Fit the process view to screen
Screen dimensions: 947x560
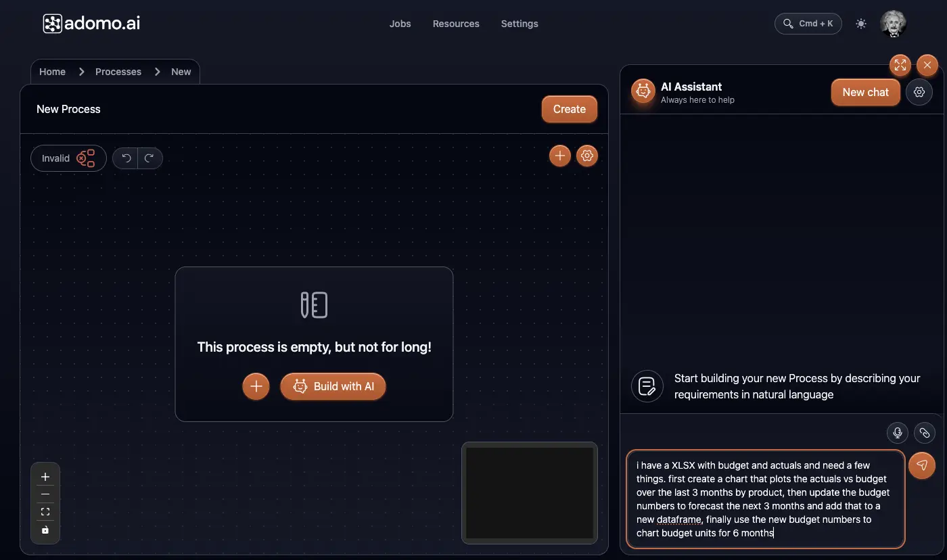[45, 512]
